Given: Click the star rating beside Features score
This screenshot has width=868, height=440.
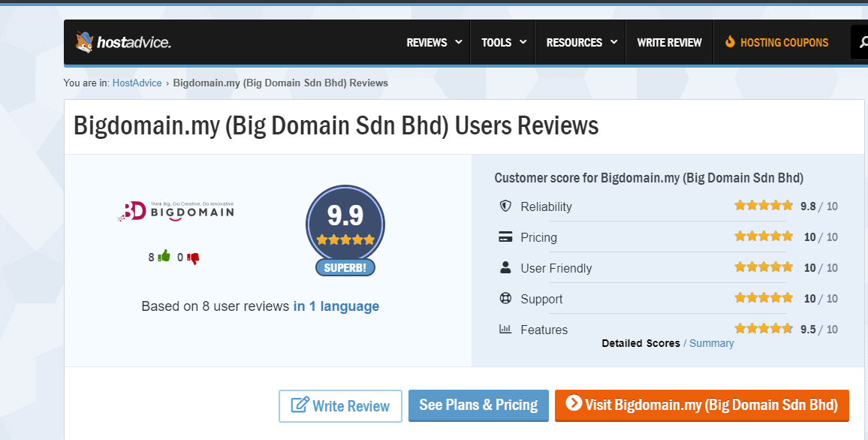Looking at the screenshot, I should (x=764, y=328).
